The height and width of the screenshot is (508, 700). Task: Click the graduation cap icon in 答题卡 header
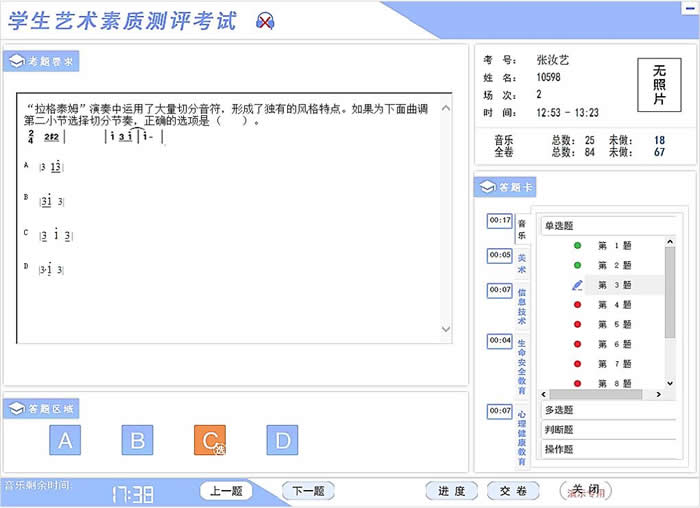click(x=487, y=187)
